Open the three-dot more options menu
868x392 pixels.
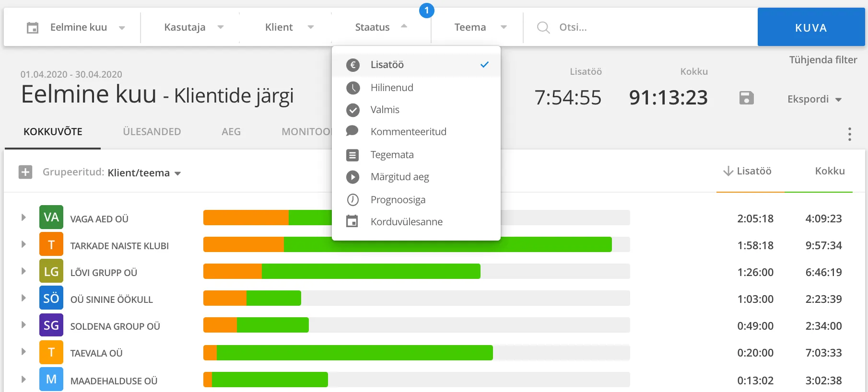click(849, 134)
